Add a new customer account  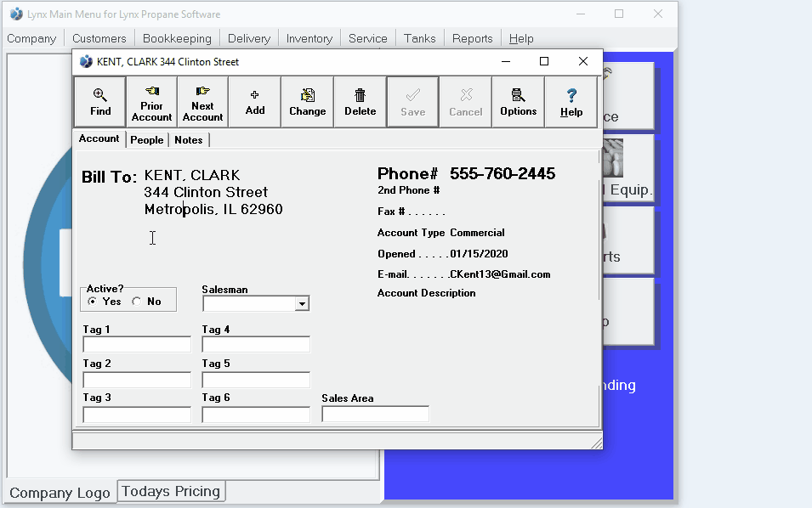point(255,102)
